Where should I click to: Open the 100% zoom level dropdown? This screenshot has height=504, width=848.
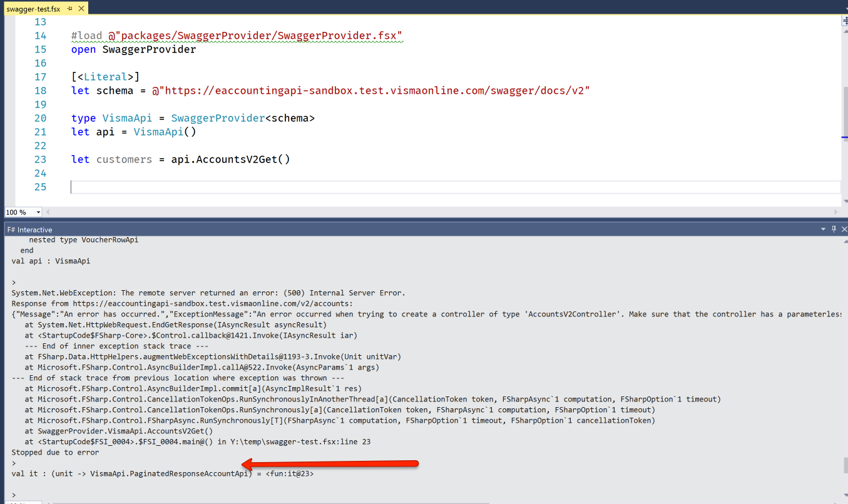pos(39,211)
